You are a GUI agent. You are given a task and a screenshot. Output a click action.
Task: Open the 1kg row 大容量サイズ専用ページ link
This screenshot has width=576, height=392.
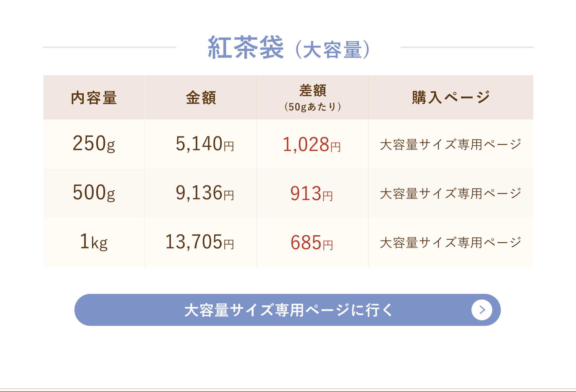(x=450, y=242)
